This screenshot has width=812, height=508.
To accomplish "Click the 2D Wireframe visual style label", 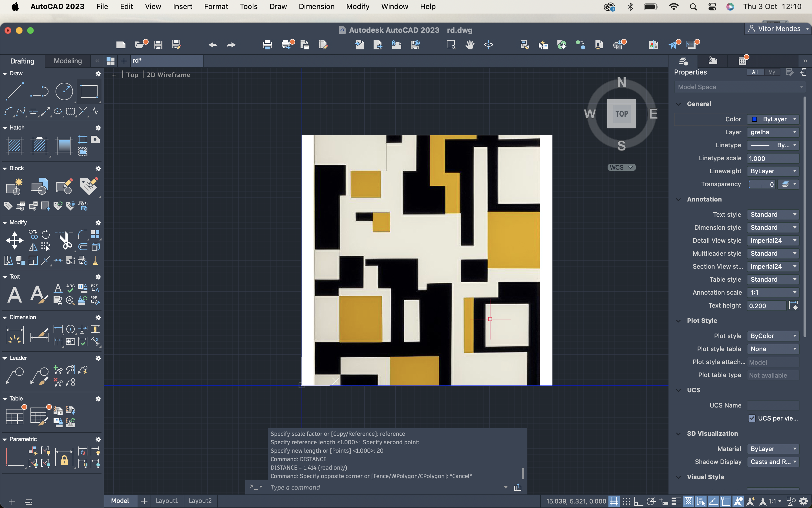I will tap(168, 75).
